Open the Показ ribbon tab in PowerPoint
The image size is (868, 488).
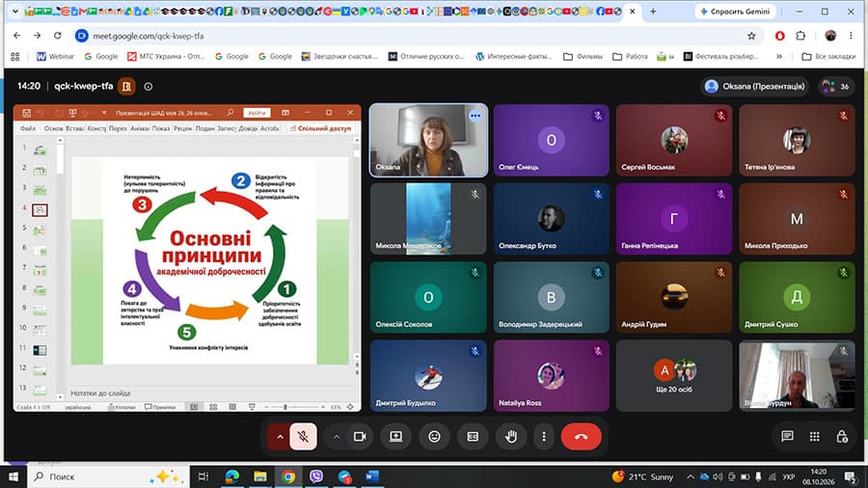(x=161, y=128)
